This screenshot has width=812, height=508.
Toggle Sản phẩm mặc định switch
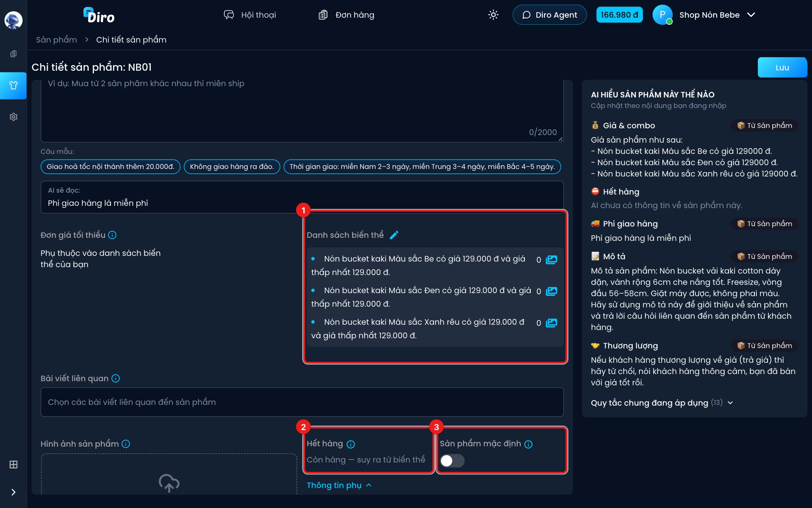[452, 461]
